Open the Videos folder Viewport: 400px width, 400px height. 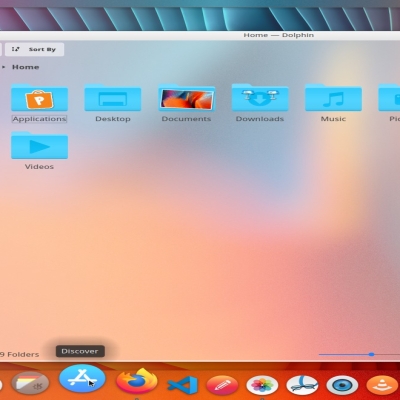39,151
